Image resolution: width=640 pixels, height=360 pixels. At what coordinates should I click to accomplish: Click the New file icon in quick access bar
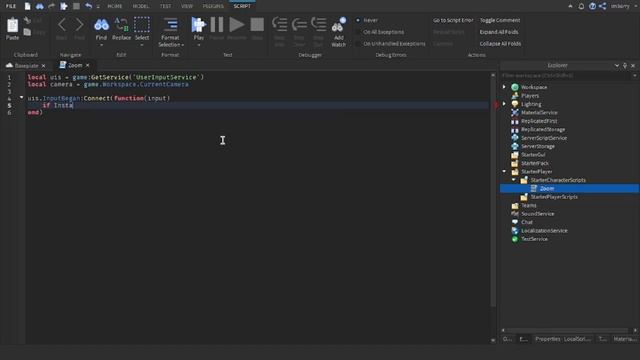(27, 6)
